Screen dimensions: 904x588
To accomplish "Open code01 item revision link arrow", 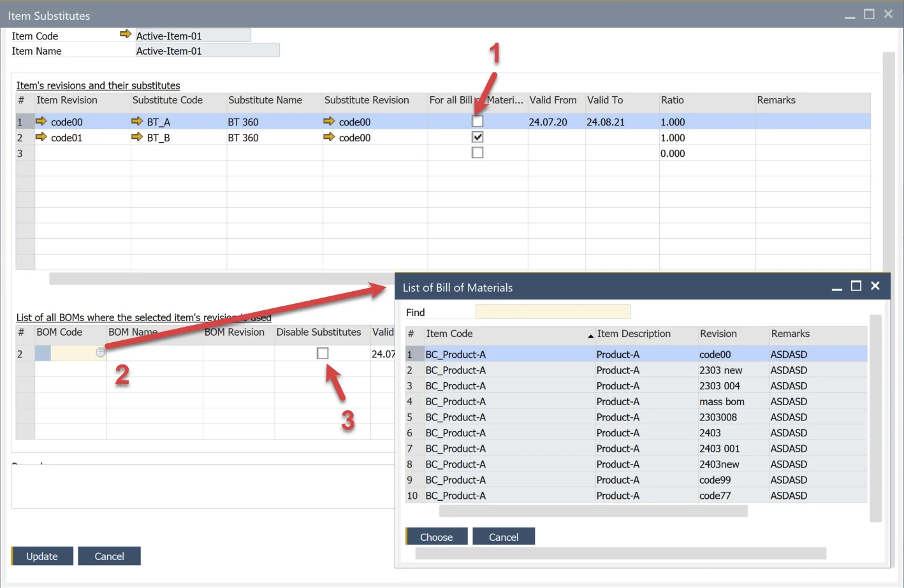I will (x=41, y=137).
